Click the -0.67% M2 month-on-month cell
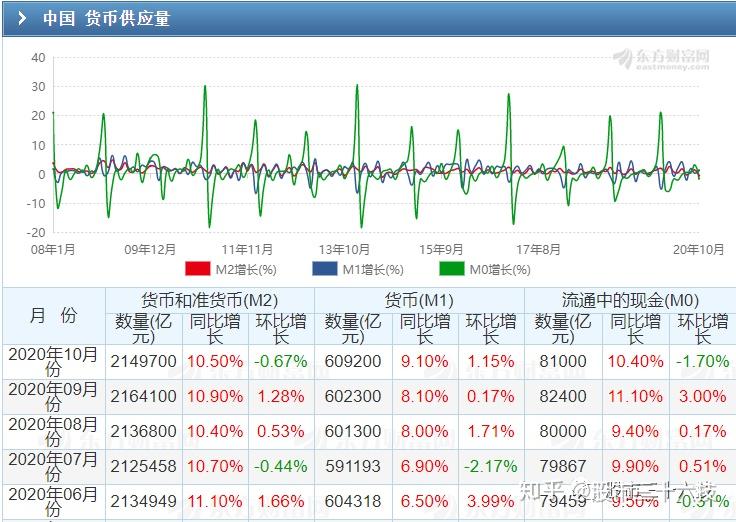The width and height of the screenshot is (736, 522). [x=281, y=361]
